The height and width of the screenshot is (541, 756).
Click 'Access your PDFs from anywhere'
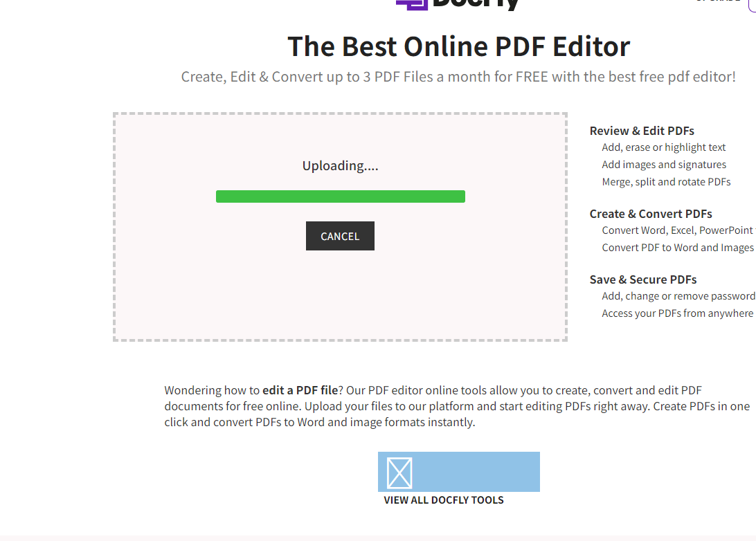(677, 313)
